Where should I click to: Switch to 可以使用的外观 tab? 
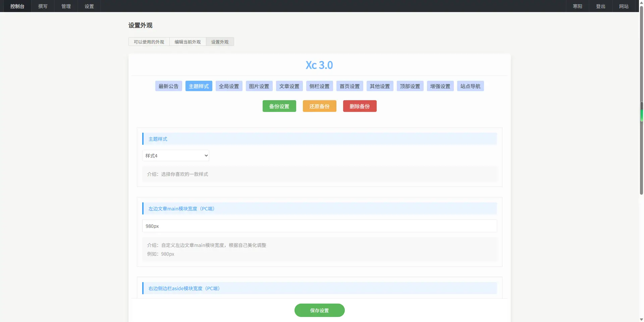point(149,42)
